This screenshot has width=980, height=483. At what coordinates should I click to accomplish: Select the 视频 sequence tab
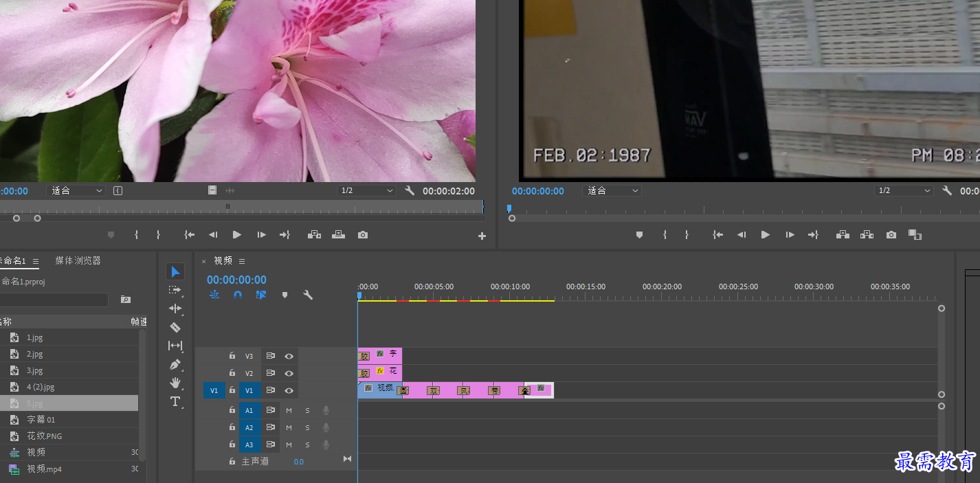[x=223, y=260]
